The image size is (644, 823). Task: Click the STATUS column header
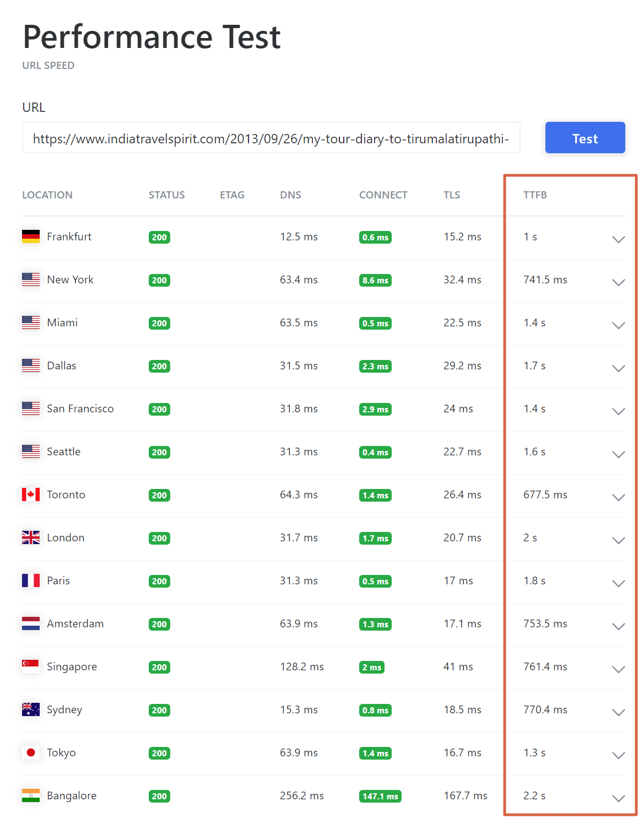tap(167, 195)
